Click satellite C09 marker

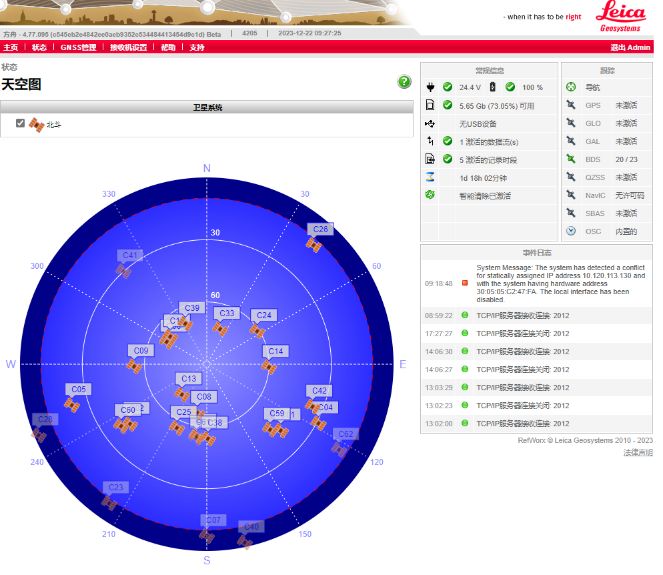(134, 366)
